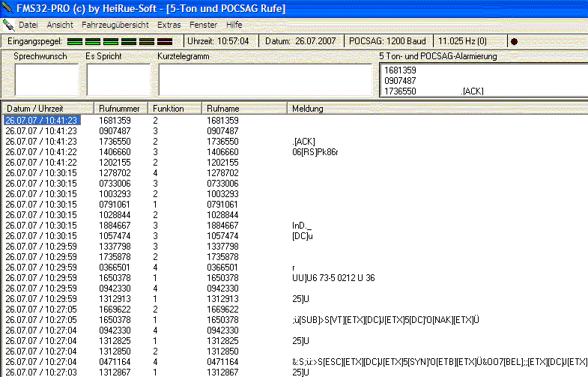The width and height of the screenshot is (588, 377).
Task: Open the Ansicht menu
Action: [60, 25]
